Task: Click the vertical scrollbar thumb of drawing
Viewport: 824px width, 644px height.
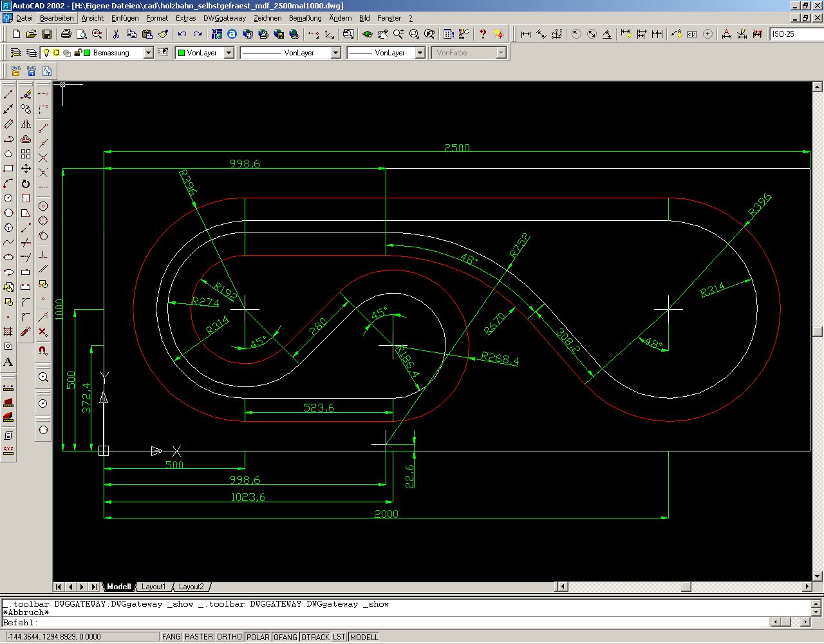Action: coord(818,332)
